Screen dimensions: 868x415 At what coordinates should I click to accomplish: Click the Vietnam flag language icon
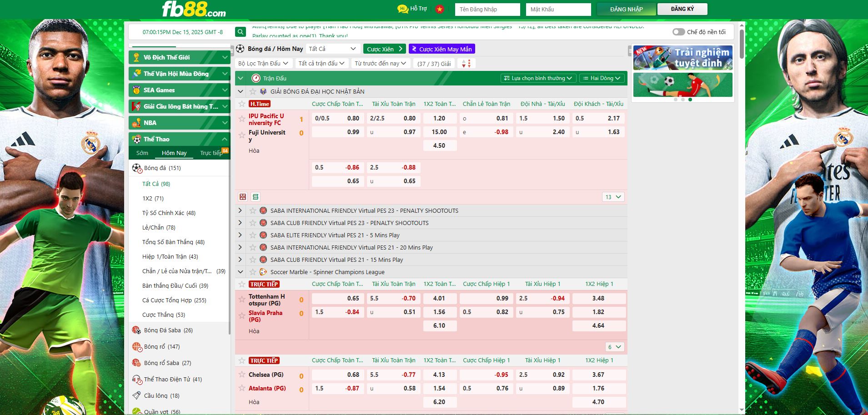click(x=439, y=9)
